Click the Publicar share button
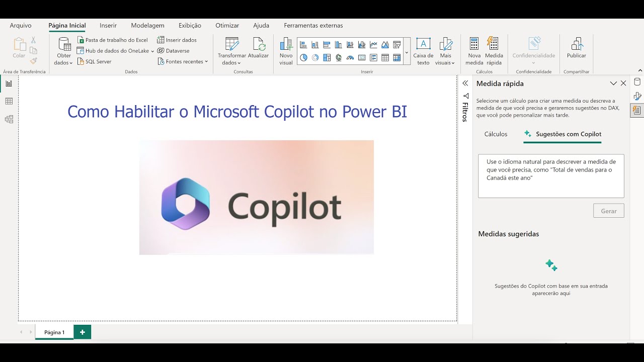 [x=577, y=48]
